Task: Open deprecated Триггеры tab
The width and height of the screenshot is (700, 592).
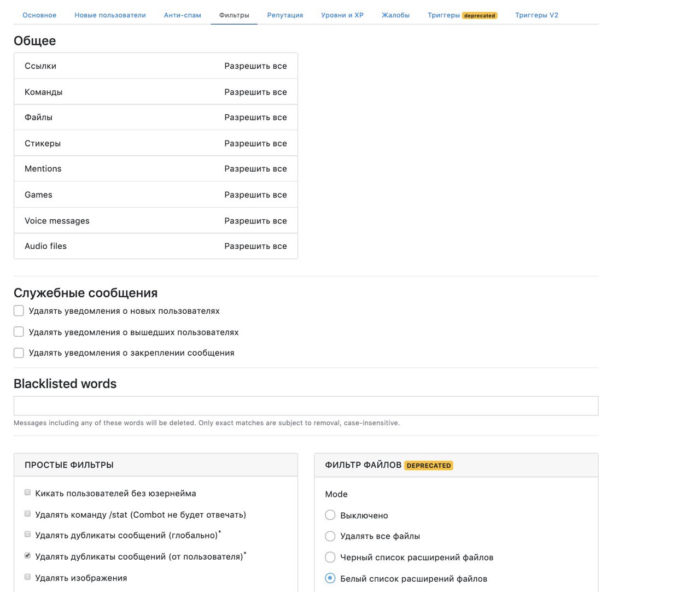Action: coord(462,15)
